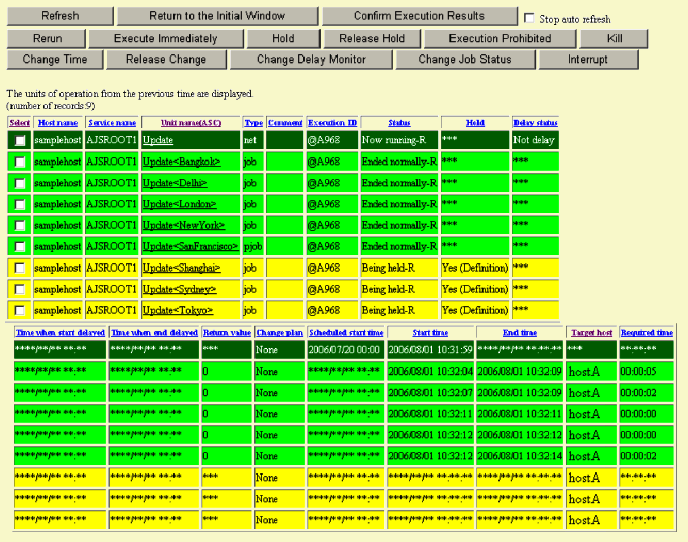
Task: Click the Execution ID column header
Action: point(332,122)
